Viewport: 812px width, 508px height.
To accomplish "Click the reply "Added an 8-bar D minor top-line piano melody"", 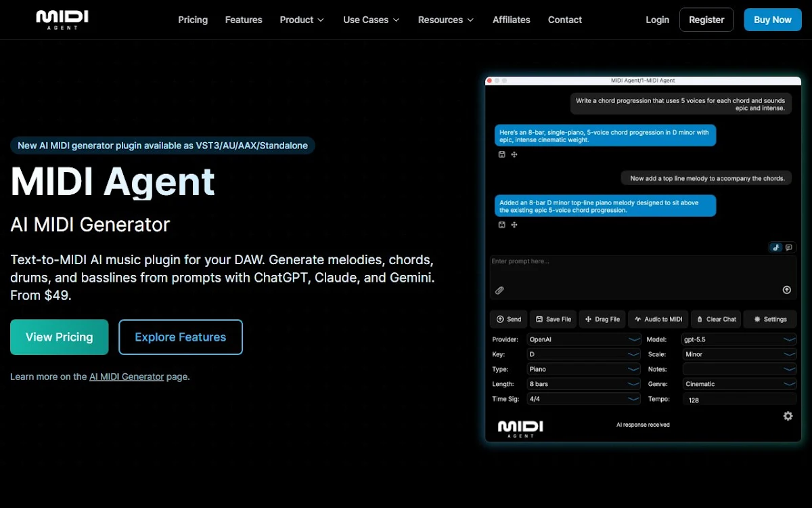I will [x=605, y=207].
